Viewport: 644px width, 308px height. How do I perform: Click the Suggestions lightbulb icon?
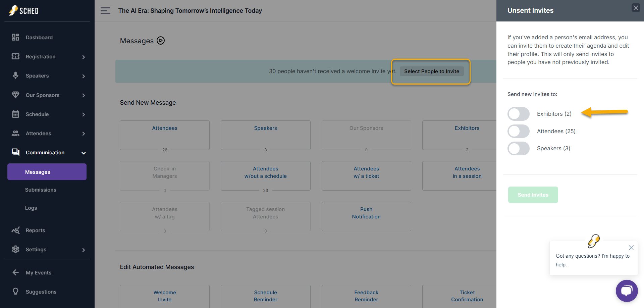click(x=15, y=292)
